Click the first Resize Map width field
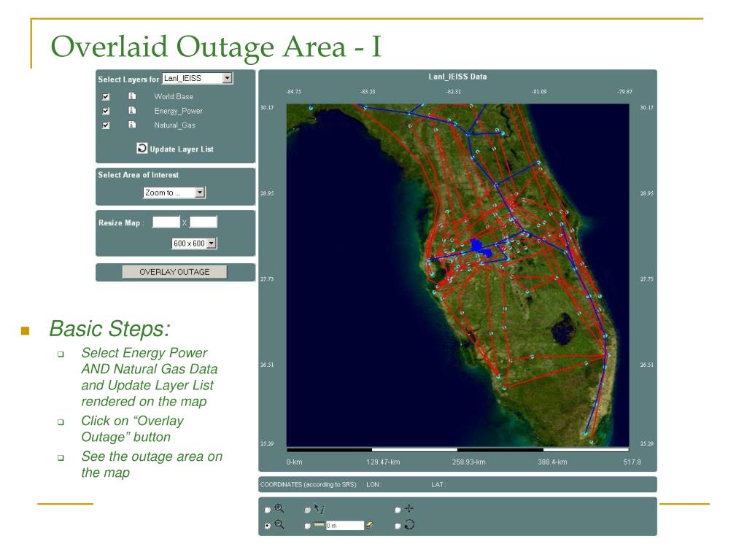The image size is (747, 560). pos(166,222)
